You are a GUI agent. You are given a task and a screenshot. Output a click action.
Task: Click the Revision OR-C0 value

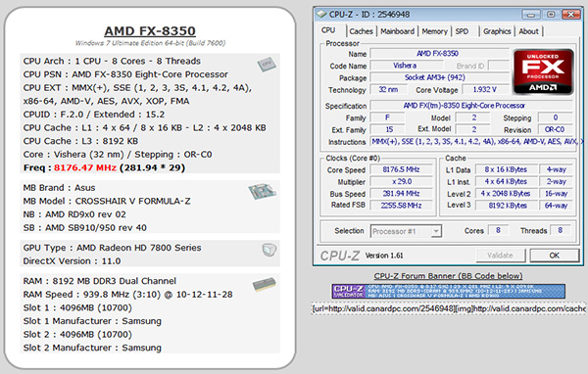tap(555, 129)
